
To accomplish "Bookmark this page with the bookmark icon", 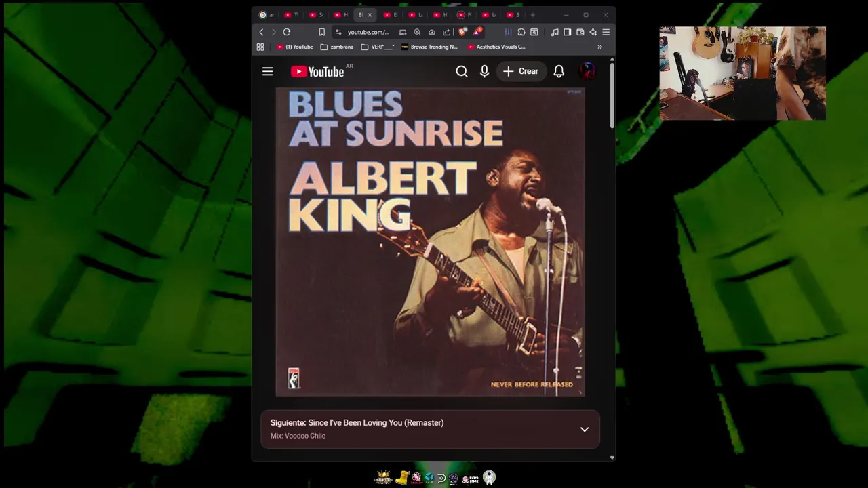I will tap(321, 32).
